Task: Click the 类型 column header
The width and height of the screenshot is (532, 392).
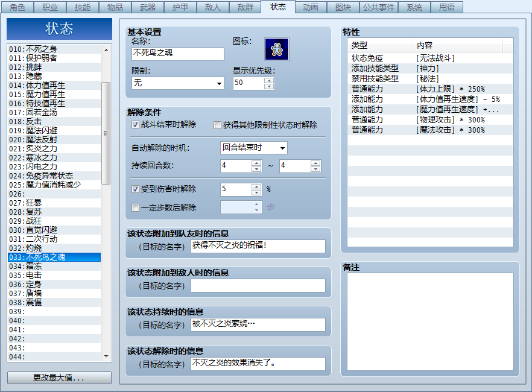Action: (380, 45)
